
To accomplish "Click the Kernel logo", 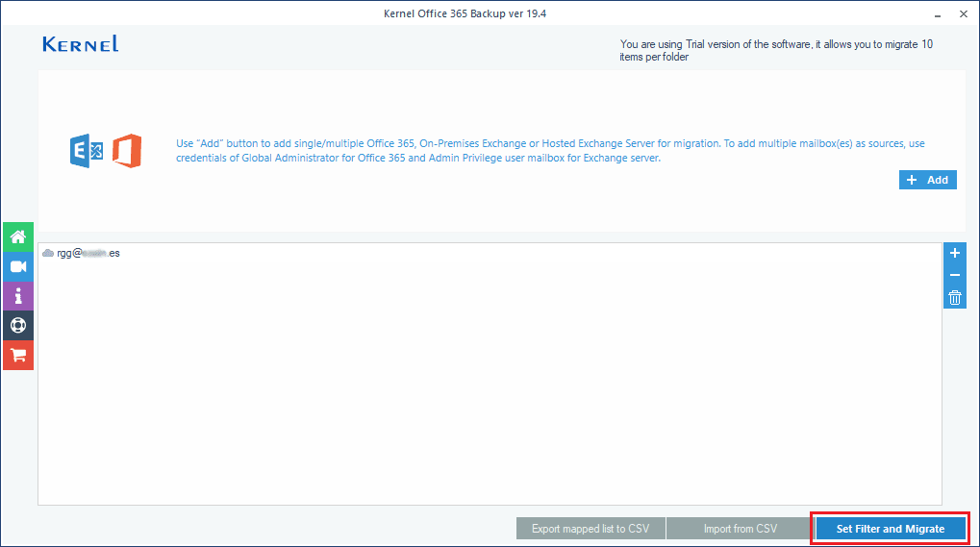I will pos(81,44).
